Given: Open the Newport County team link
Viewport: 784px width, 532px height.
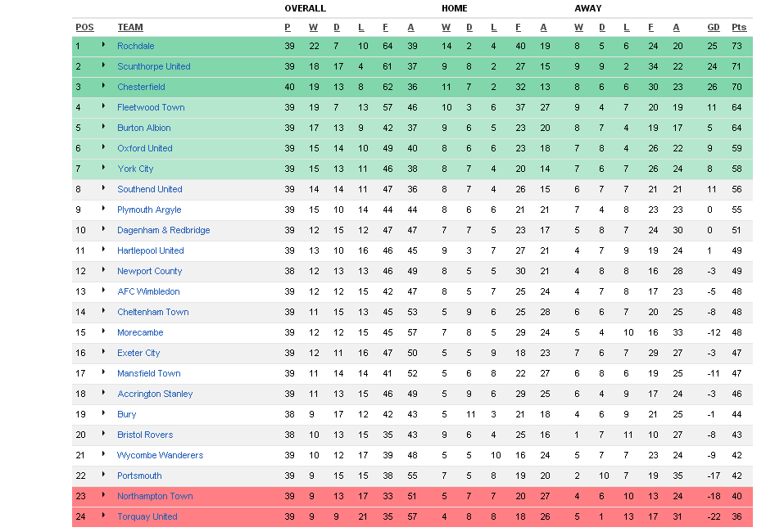Looking at the screenshot, I should (149, 271).
